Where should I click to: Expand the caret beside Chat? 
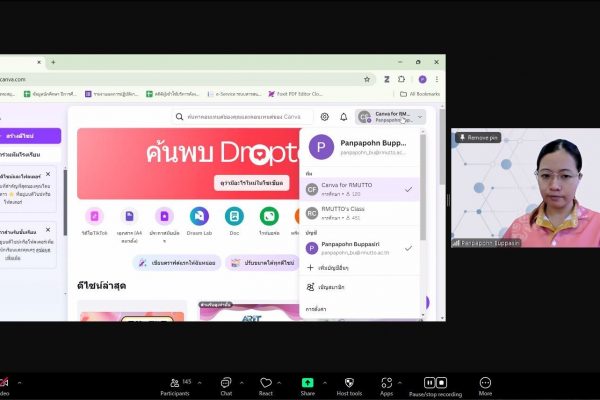(242, 383)
